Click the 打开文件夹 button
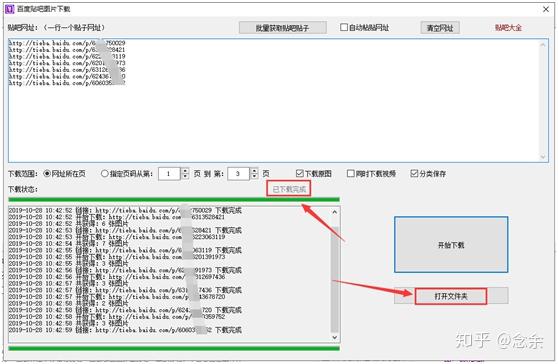 [451, 296]
